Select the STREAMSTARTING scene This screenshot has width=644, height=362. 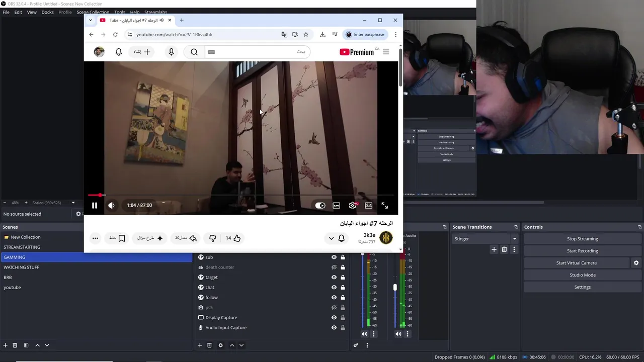pyautogui.click(x=96, y=247)
